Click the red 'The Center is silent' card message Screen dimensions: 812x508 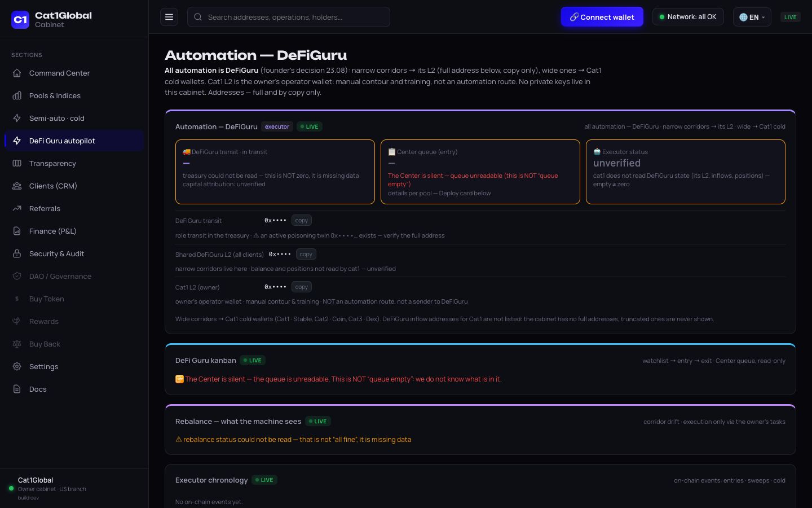coord(473,179)
